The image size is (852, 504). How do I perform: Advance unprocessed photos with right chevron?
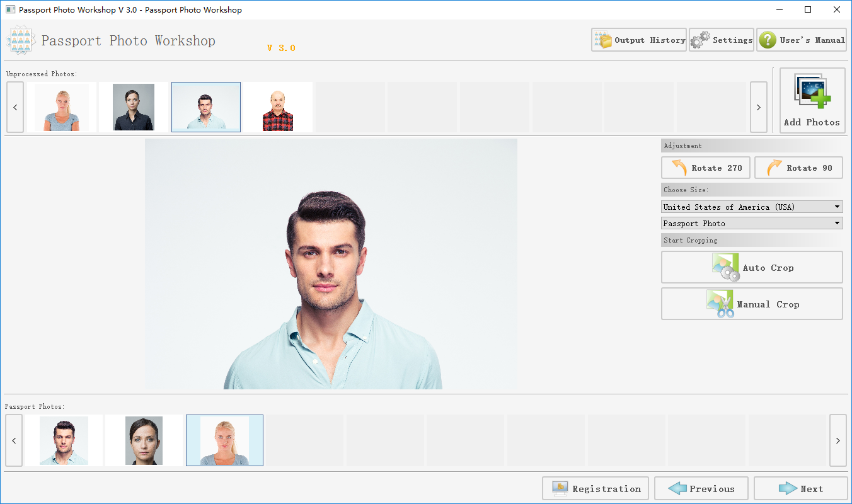pos(759,107)
